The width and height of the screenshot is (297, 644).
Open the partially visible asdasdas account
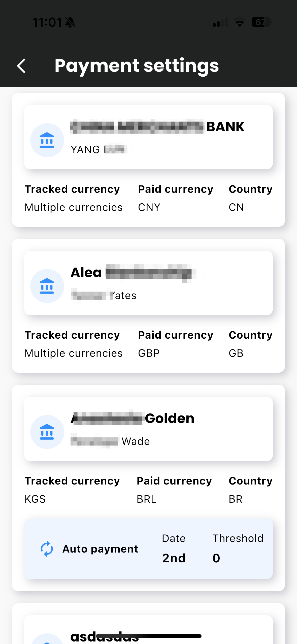pos(148,630)
